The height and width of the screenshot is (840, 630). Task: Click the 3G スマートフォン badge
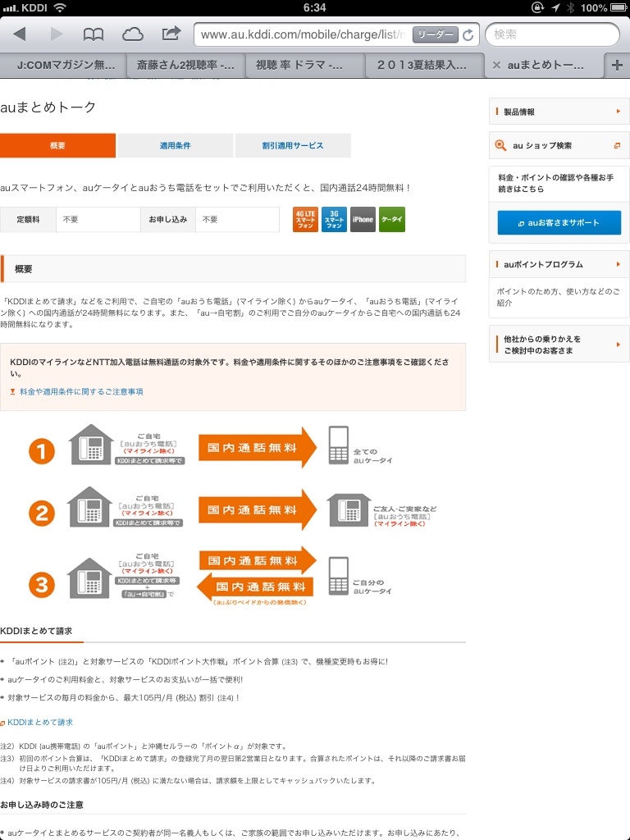click(x=335, y=220)
